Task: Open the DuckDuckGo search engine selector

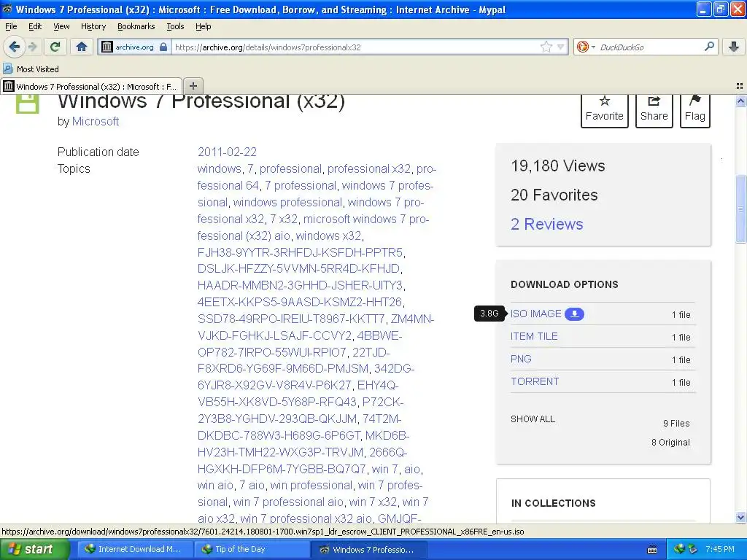Action: [586, 47]
